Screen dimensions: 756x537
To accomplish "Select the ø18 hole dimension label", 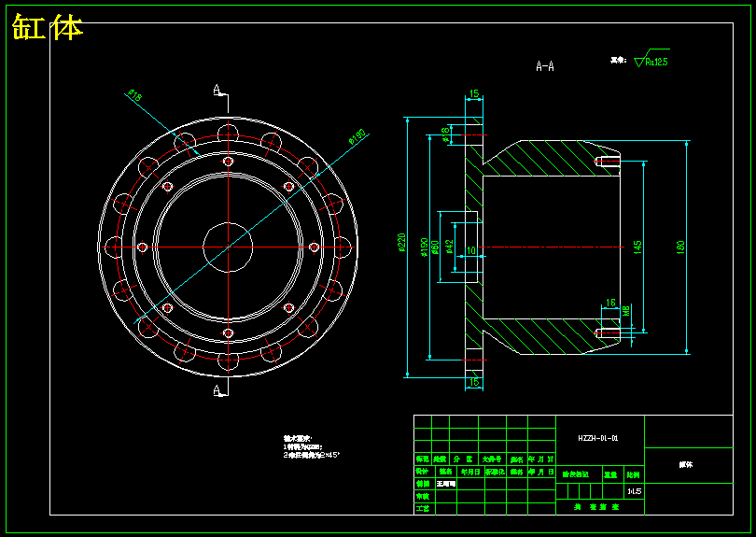I will (135, 95).
